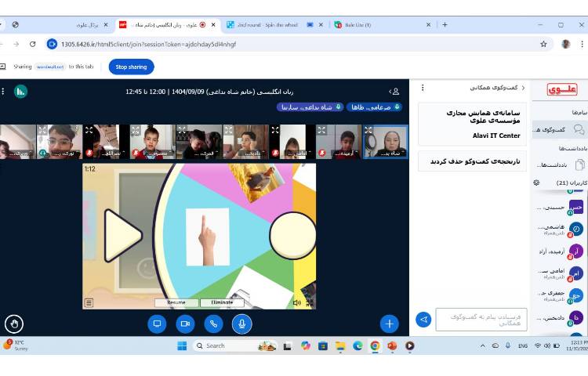
Task: Open meeting options three-dot menu at left
Action: 3,92
